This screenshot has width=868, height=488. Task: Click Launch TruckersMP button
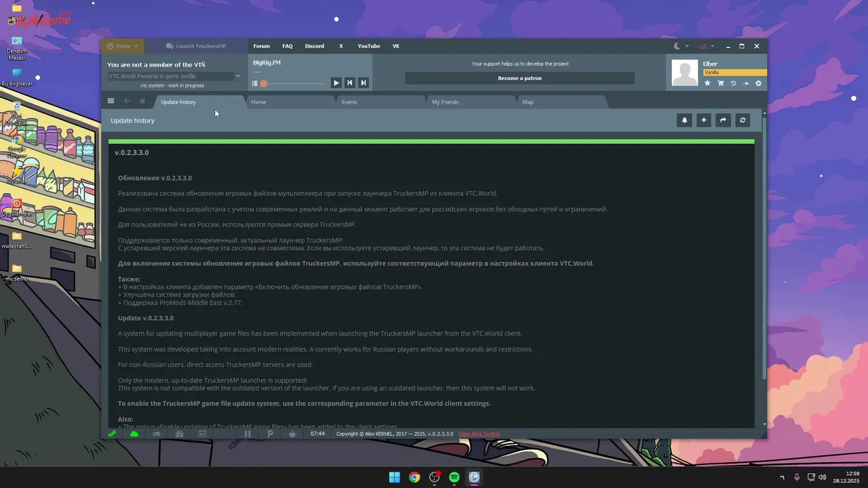click(196, 46)
